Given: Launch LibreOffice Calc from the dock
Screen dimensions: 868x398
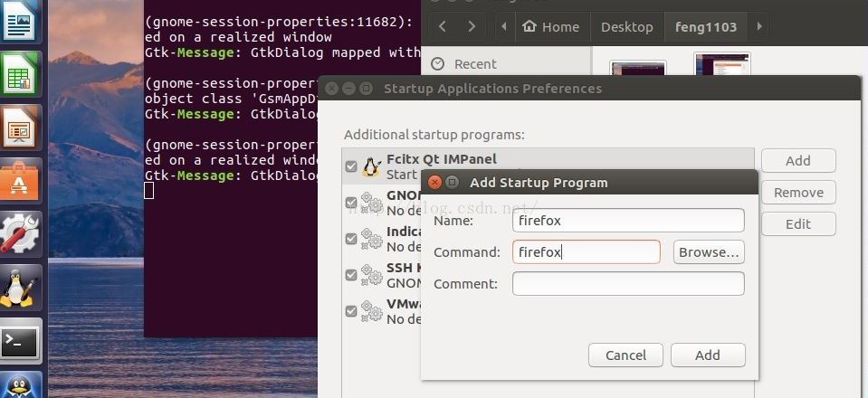Looking at the screenshot, I should coord(21,73).
